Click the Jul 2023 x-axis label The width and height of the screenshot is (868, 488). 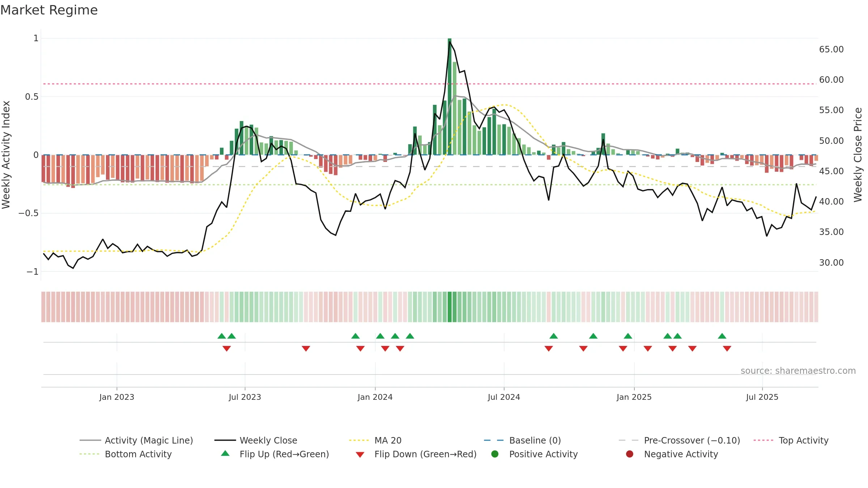[x=245, y=397]
